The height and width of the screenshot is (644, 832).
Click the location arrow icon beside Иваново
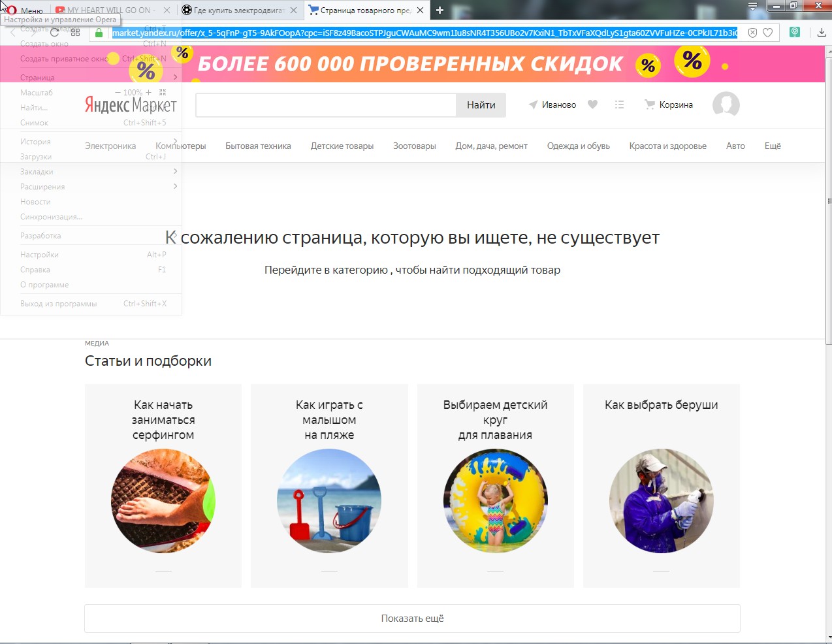533,105
